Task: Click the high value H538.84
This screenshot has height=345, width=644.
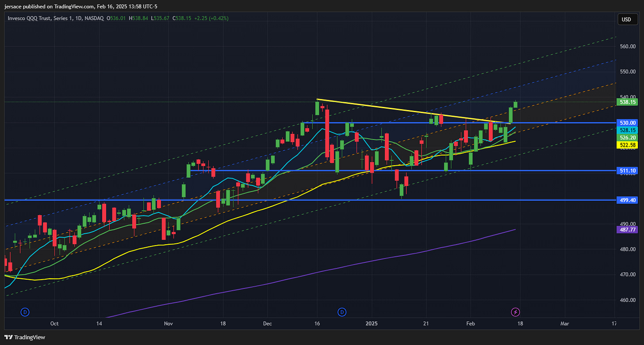Action: pos(138,18)
